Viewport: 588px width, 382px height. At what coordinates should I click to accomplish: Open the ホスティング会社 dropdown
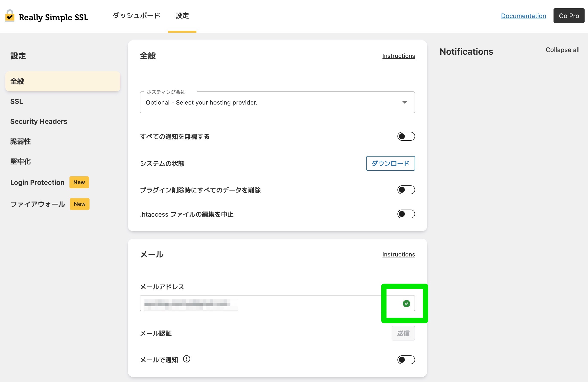point(277,102)
